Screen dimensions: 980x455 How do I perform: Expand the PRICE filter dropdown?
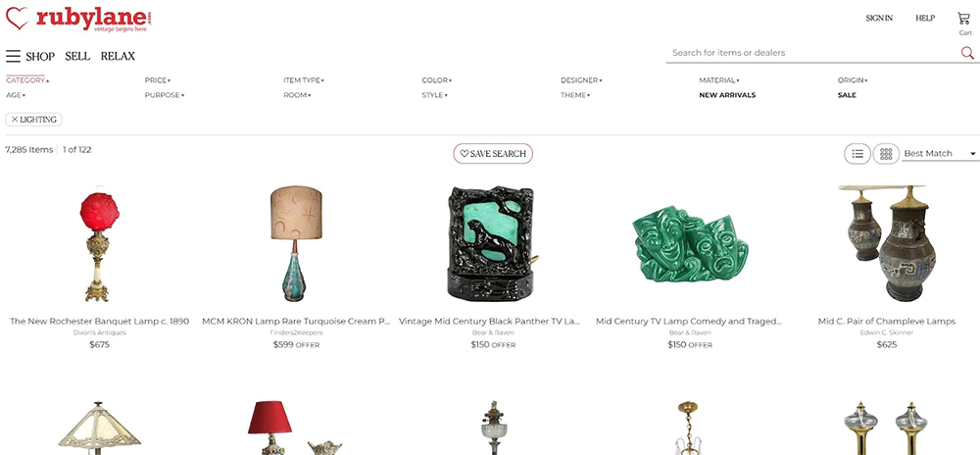pyautogui.click(x=158, y=80)
